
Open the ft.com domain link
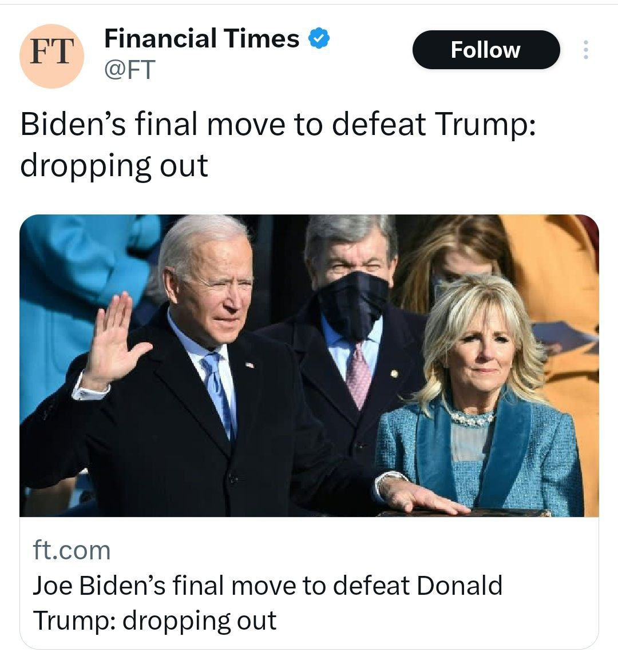(72, 550)
